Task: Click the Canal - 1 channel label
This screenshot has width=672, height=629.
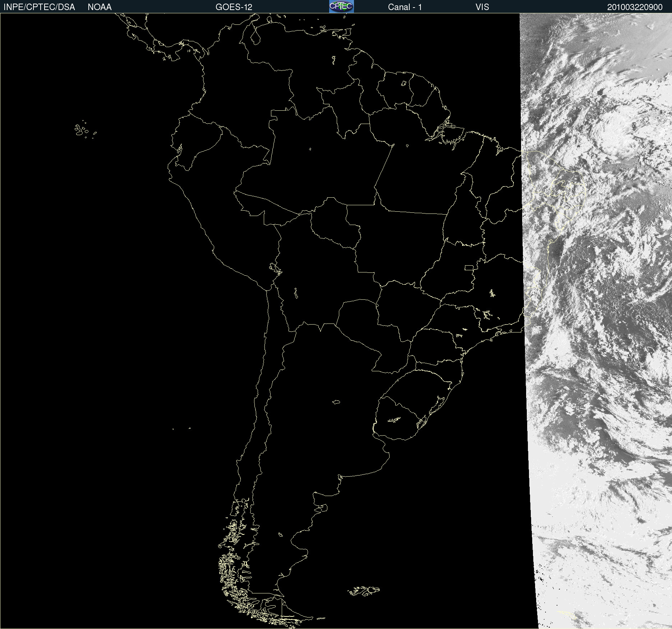Action: 405,7
